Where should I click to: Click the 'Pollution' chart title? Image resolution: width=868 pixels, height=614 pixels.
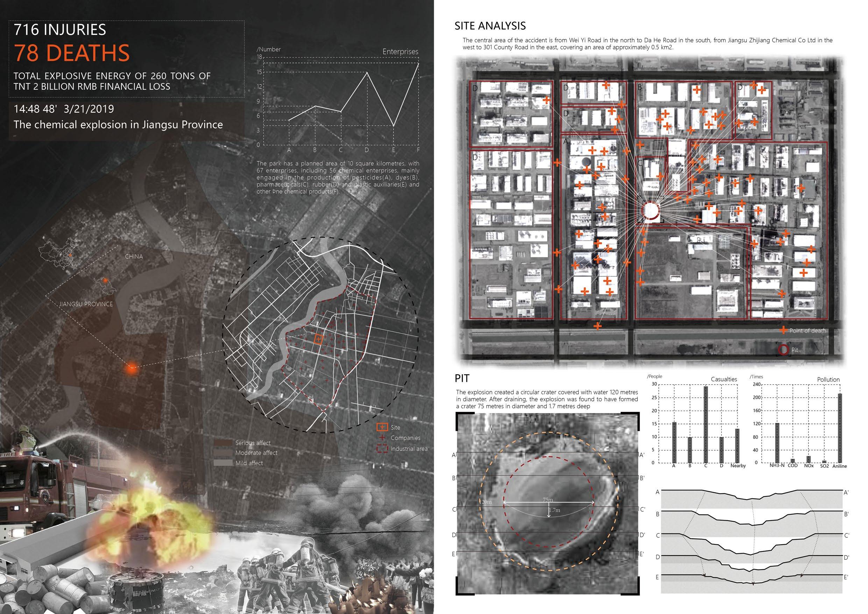(x=828, y=379)
